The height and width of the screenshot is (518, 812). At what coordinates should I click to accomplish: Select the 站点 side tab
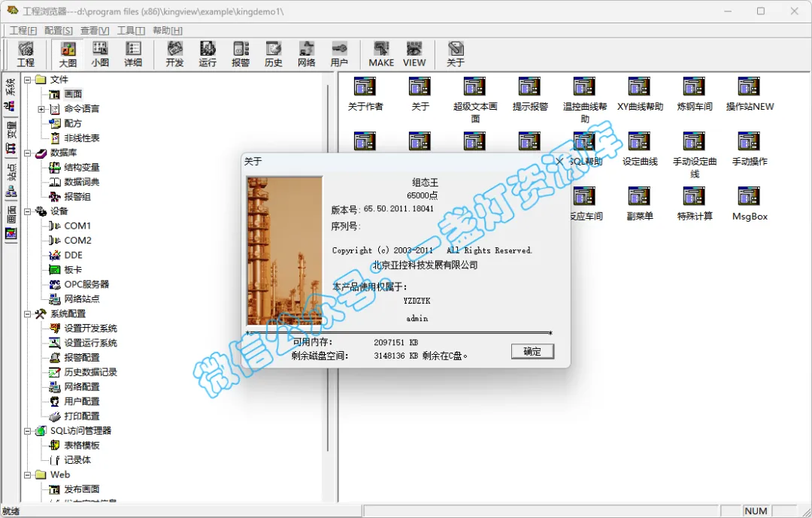tap(11, 180)
